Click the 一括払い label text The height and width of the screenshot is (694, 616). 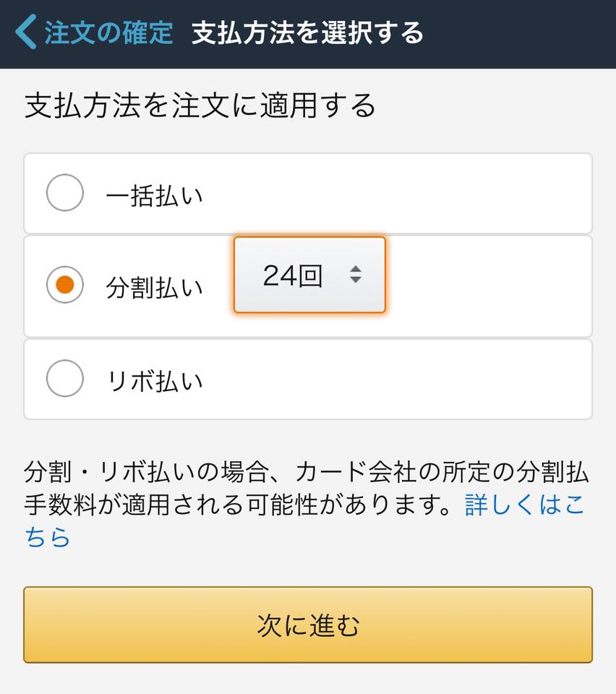(x=155, y=196)
